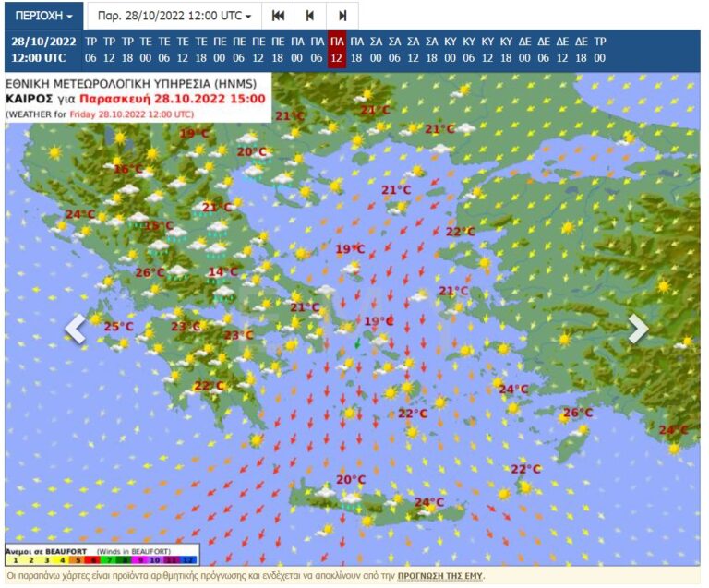This screenshot has width=709, height=588.
Task: Click the highlighted ΠΑ 12 time slot
Action: click(337, 50)
